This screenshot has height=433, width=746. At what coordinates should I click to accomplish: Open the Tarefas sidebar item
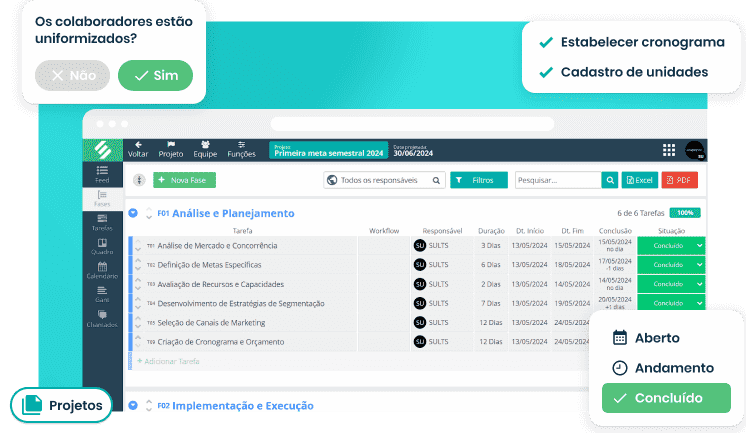coord(102,222)
